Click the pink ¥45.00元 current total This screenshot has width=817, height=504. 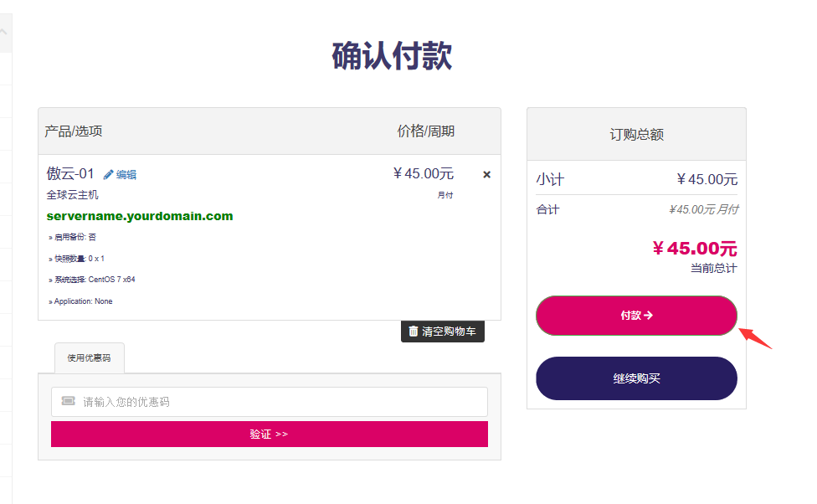click(694, 249)
